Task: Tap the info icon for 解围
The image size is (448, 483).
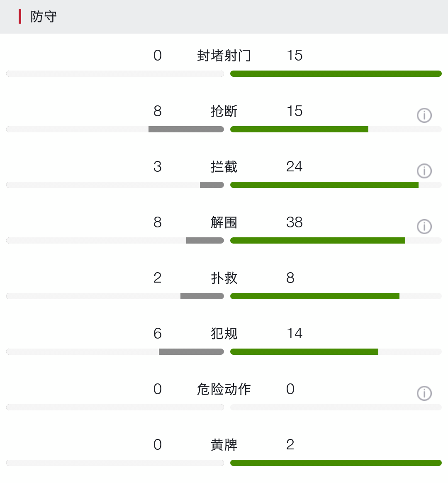Action: (424, 227)
